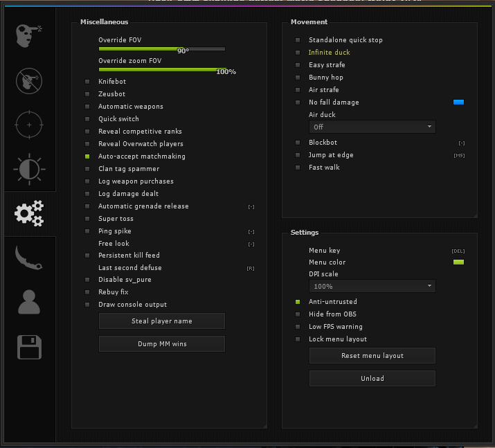
Task: Enable No fall damage checkbox
Action: click(x=298, y=102)
